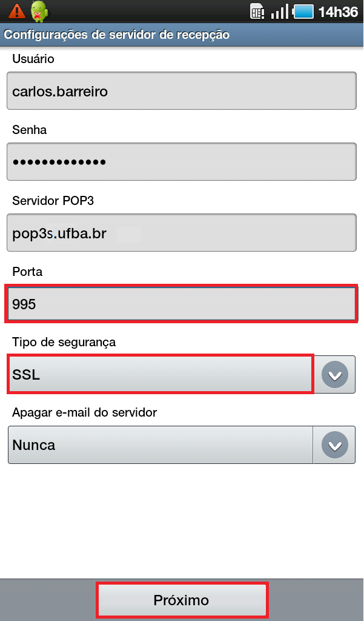Tap the Apagar e-mail do servidor label

point(84,412)
